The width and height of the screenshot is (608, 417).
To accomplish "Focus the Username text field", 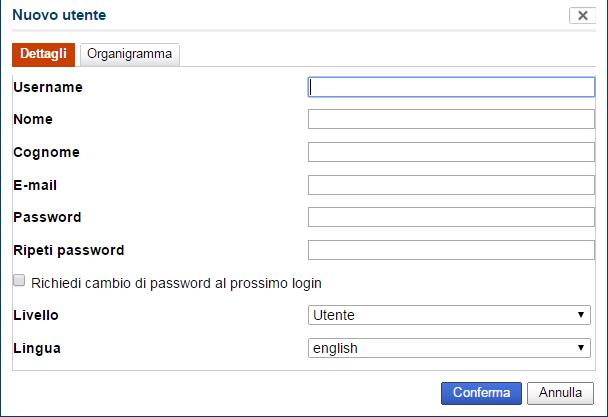I will pos(451,87).
